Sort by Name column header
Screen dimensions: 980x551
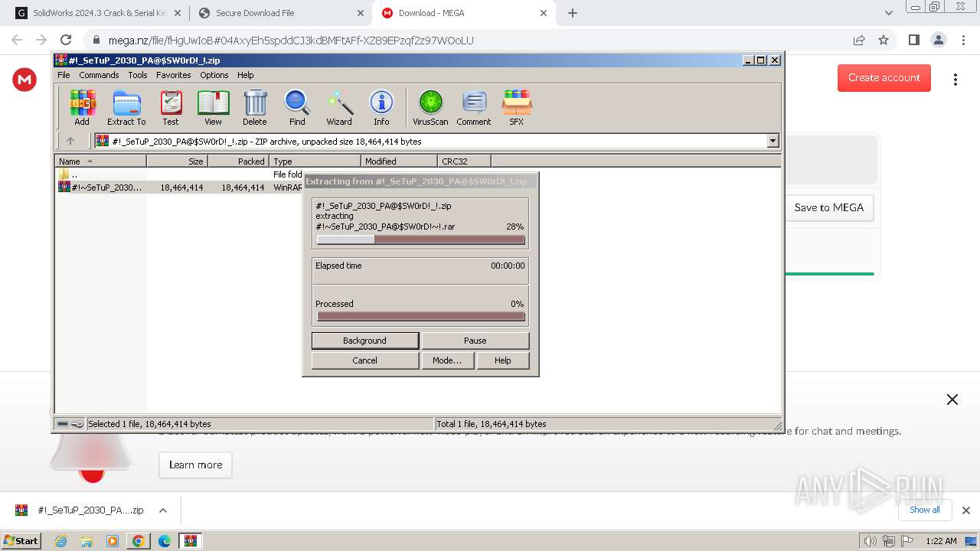click(x=100, y=161)
